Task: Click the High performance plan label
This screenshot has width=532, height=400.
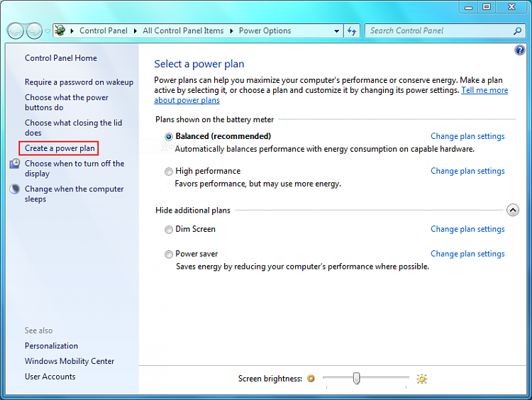Action: [208, 171]
